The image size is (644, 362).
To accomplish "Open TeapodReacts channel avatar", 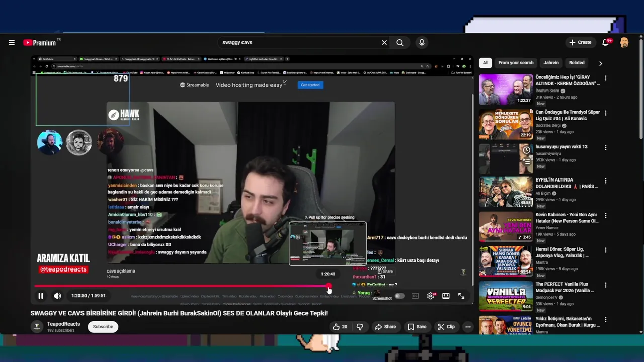I will pos(37,327).
